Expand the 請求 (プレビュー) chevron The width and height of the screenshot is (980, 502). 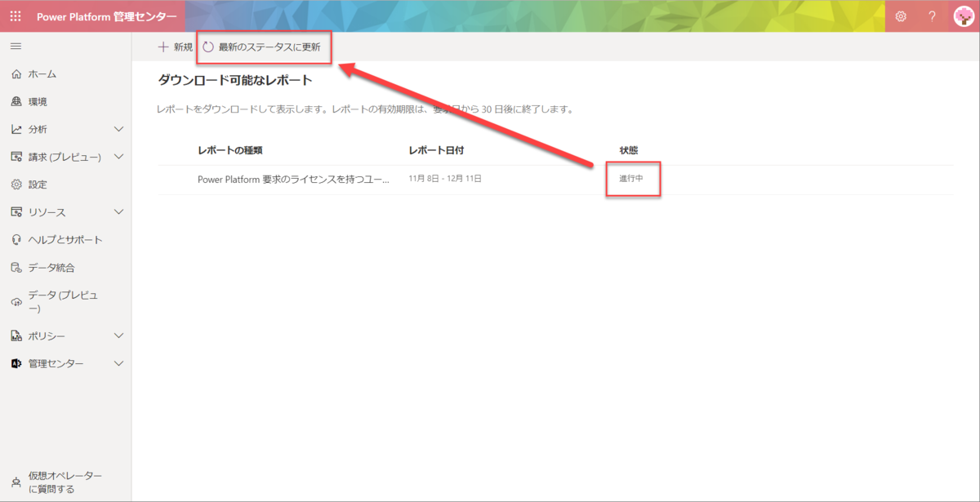click(x=118, y=157)
